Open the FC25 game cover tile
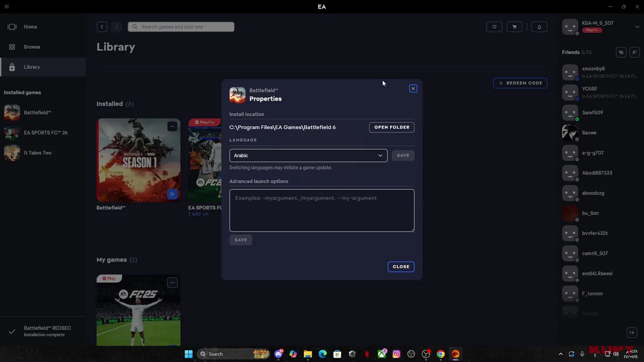 pos(138,310)
